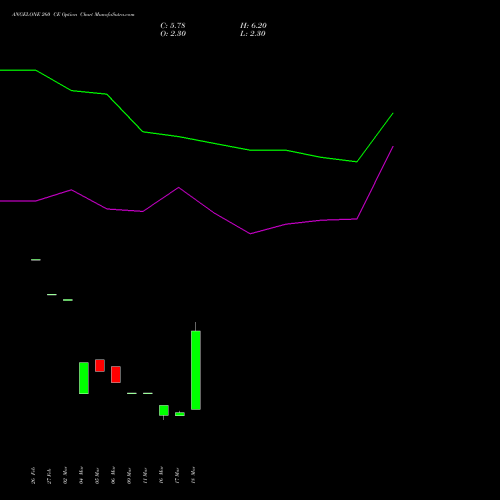Click the 26 Feb dash candle
Screen dimensions: 500x500
click(36, 260)
